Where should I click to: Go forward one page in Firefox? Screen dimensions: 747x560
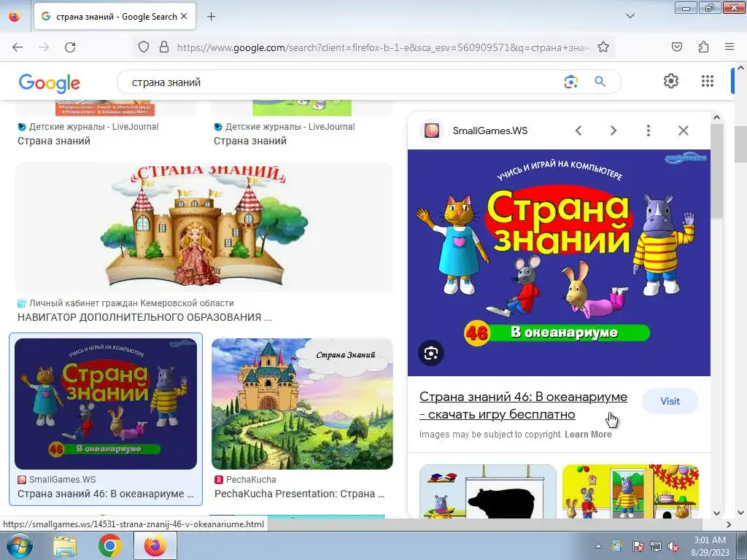44,47
